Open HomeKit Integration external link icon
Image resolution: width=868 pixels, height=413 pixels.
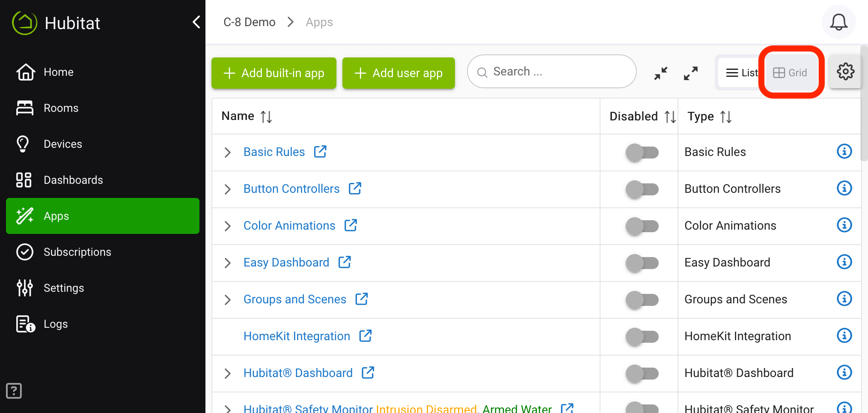coord(366,335)
